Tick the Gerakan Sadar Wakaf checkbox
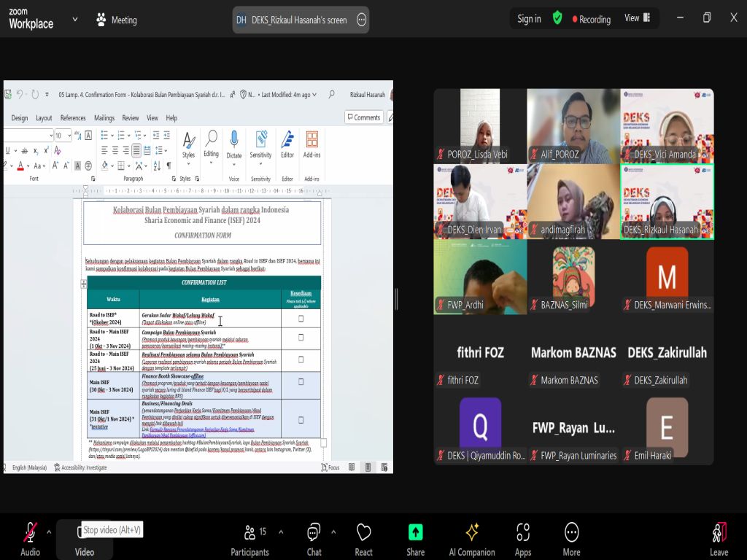 pyautogui.click(x=301, y=319)
